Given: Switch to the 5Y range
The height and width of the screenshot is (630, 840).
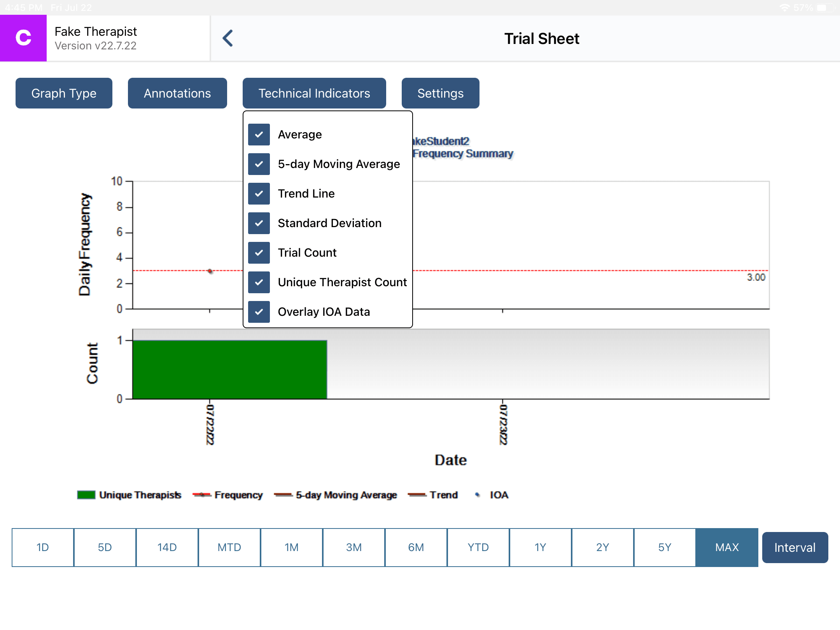Looking at the screenshot, I should point(665,548).
